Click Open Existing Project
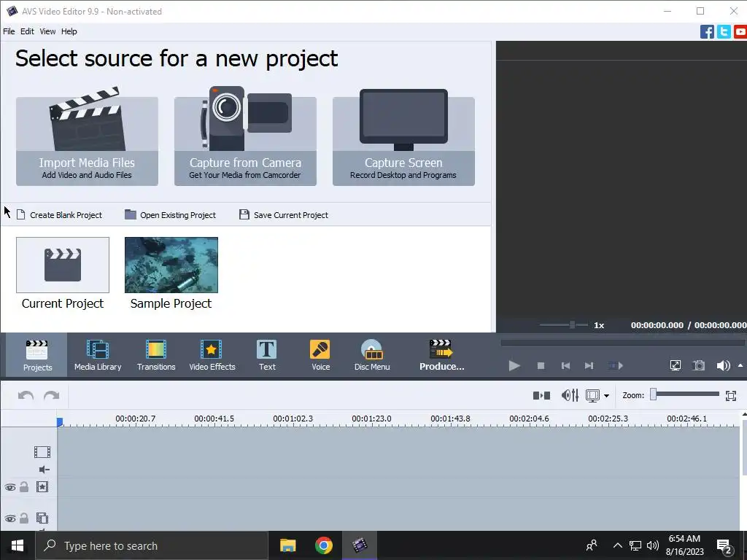The height and width of the screenshot is (560, 747). click(x=170, y=215)
